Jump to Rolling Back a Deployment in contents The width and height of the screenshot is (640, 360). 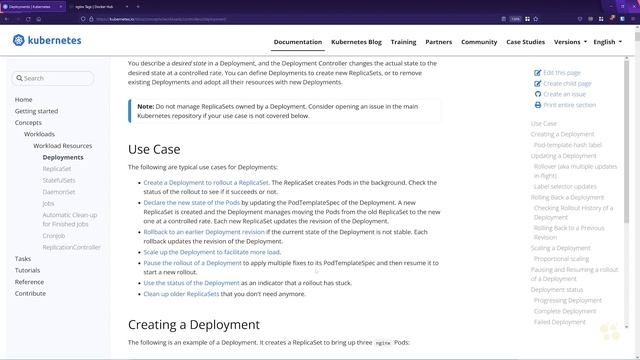(x=567, y=197)
